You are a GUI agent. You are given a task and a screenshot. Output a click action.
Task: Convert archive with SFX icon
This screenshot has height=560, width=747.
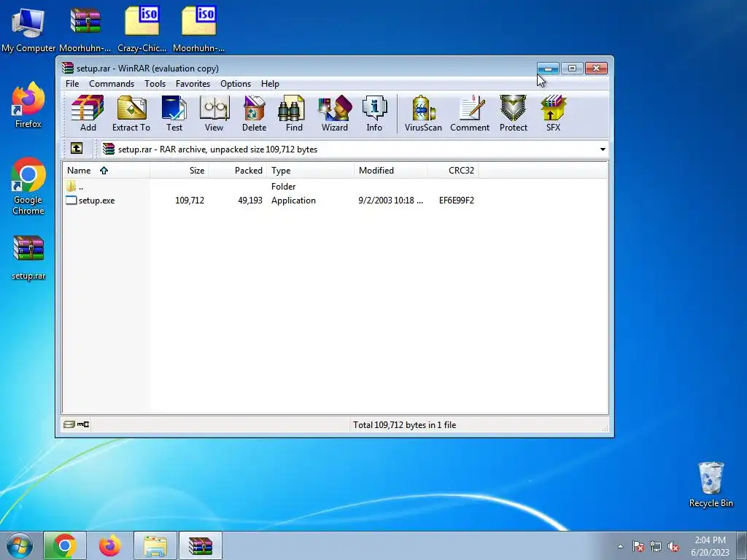(x=553, y=113)
